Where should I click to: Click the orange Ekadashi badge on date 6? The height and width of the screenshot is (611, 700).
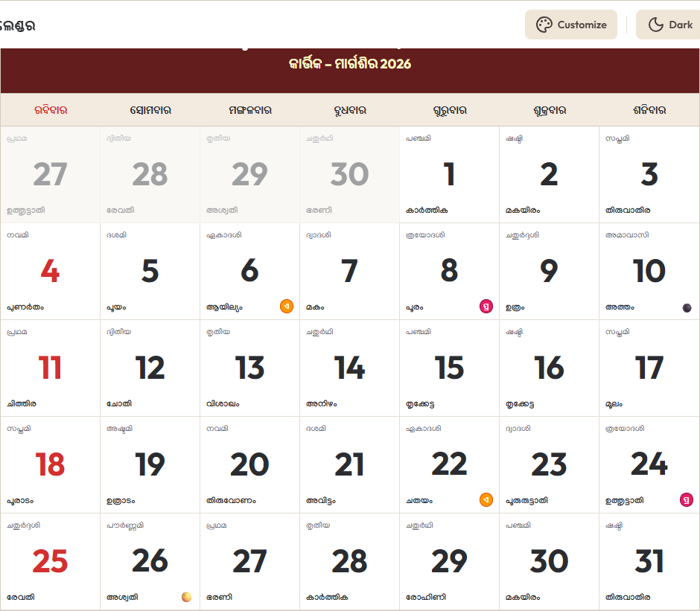tap(287, 306)
